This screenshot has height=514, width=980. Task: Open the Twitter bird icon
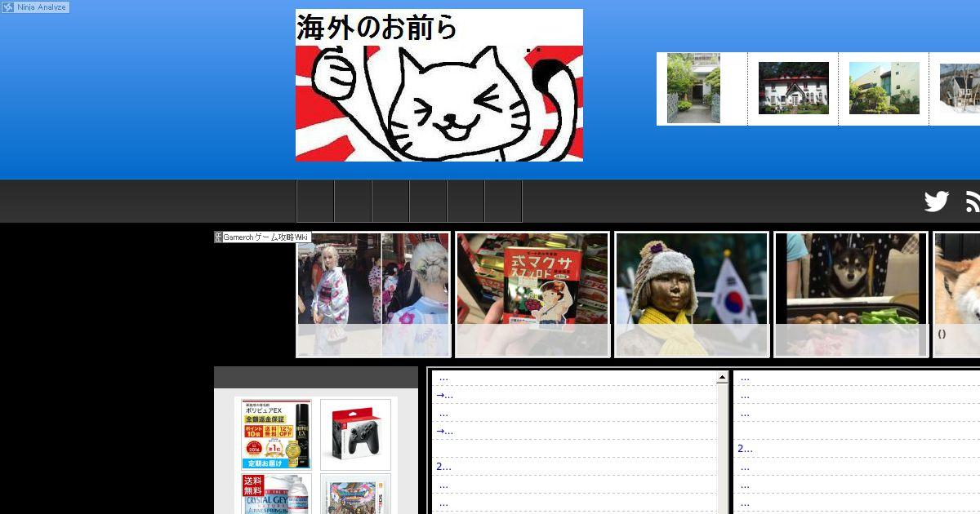(x=937, y=202)
